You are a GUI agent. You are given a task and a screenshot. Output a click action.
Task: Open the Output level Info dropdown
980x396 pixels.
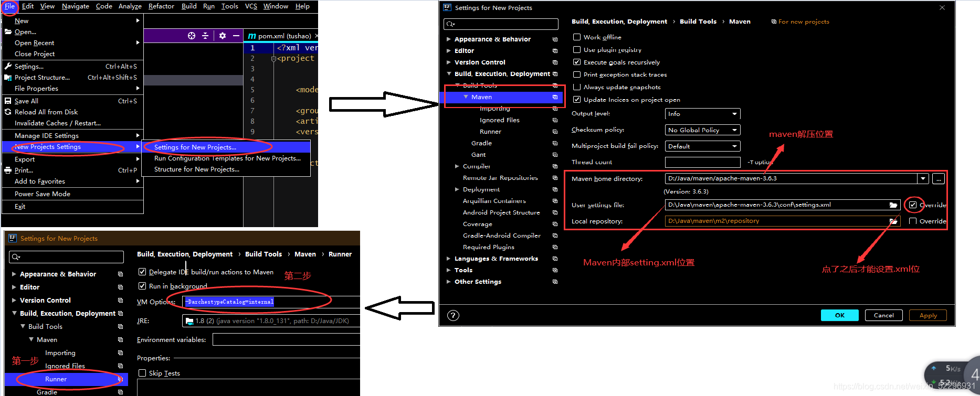point(702,114)
